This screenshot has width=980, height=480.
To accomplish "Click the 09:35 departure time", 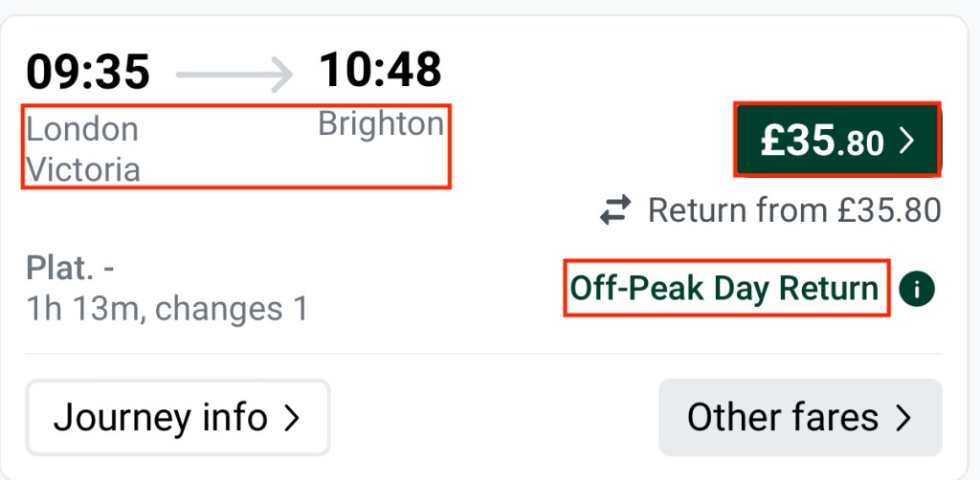I will pos(88,72).
